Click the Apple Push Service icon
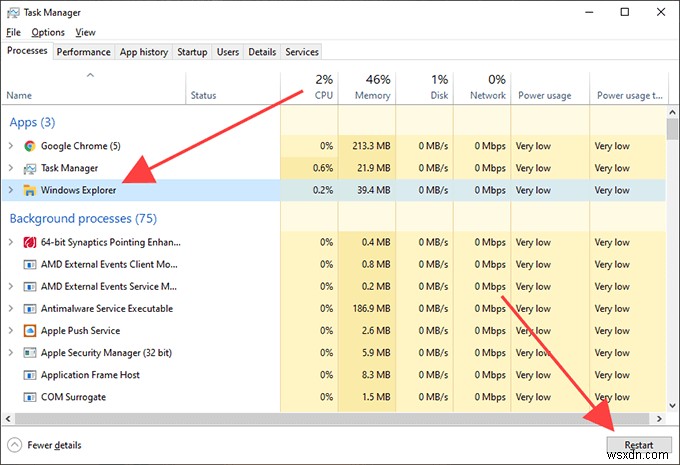 tap(29, 331)
